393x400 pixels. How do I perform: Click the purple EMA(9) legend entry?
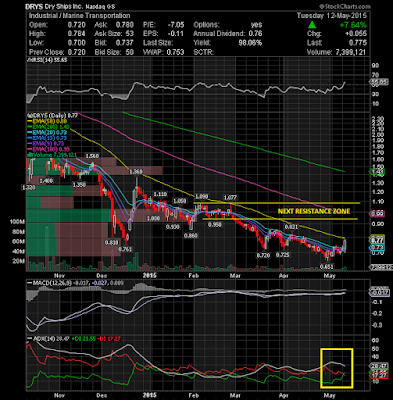45,143
